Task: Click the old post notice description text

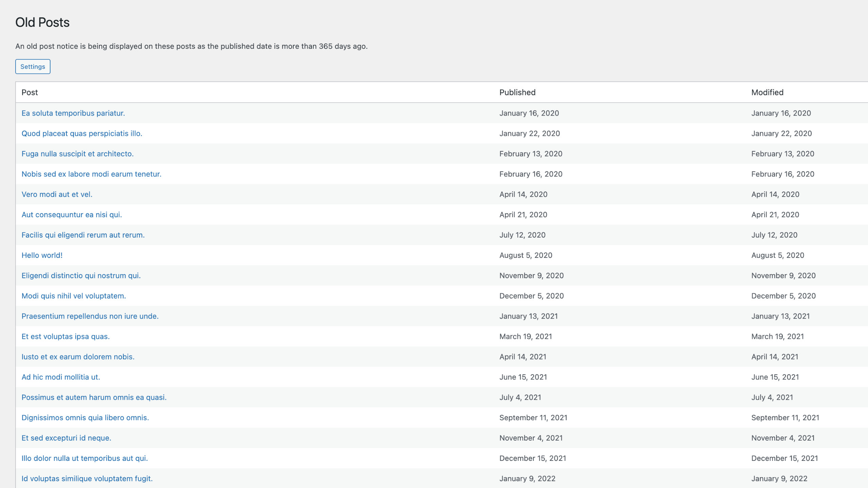Action: [192, 46]
